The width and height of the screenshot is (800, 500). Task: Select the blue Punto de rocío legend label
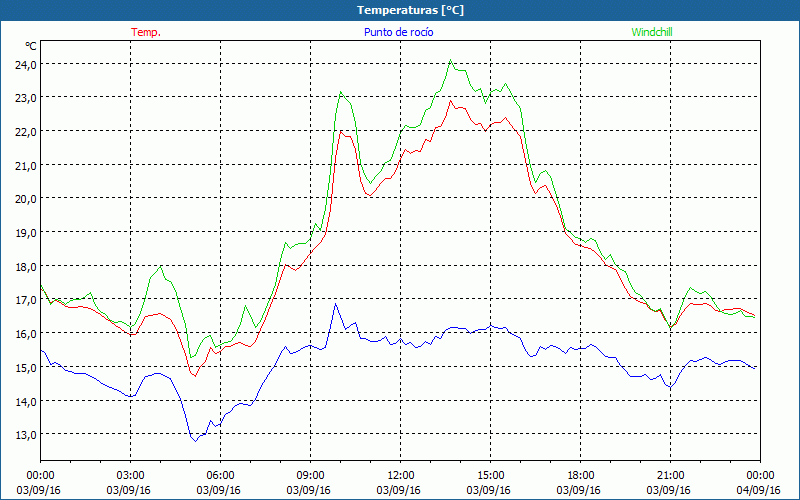pyautogui.click(x=398, y=32)
